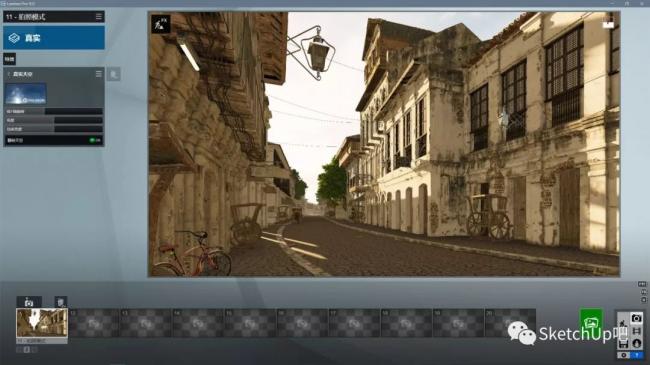The image size is (650, 365).
Task: Open the 真实天空 effect menu icon
Action: click(x=99, y=74)
